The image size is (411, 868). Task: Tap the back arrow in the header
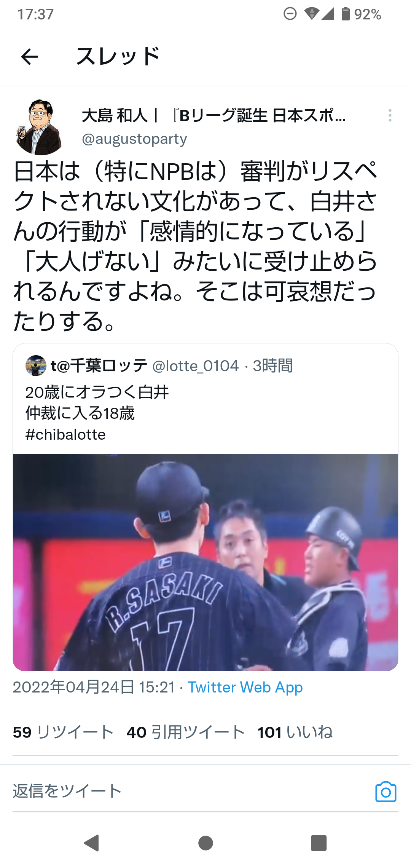pos(29,57)
